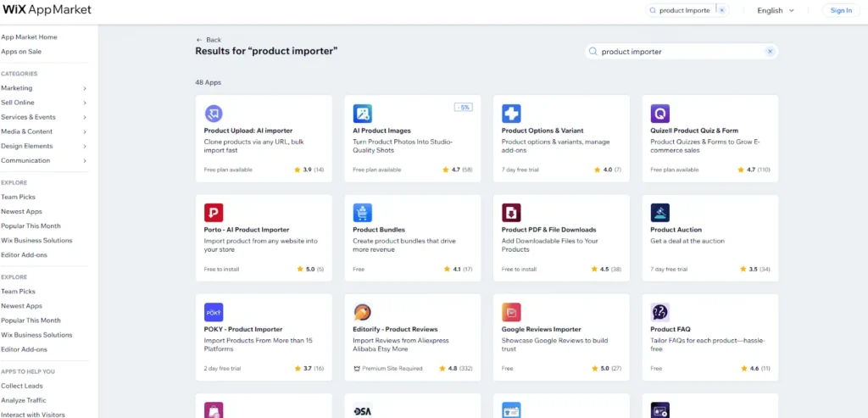Viewport: 868px width, 418px height.
Task: Open first Editor Add-ons link
Action: pos(25,254)
